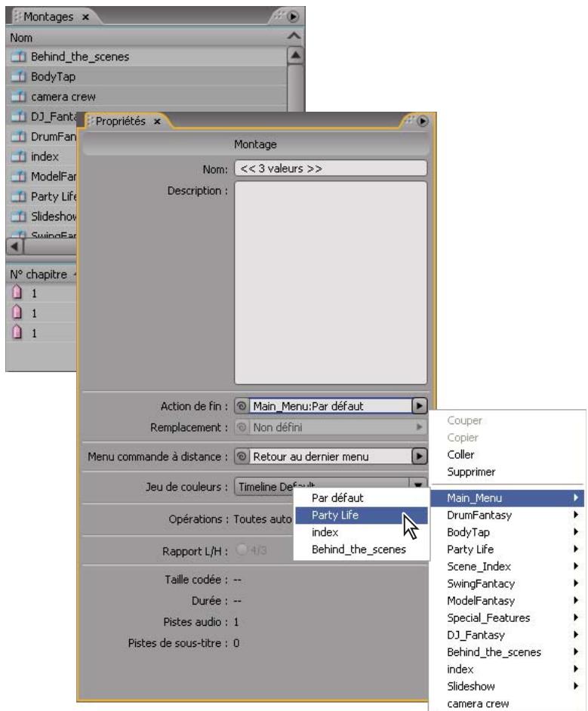Click the camera crew timeline icon

pos(19,97)
